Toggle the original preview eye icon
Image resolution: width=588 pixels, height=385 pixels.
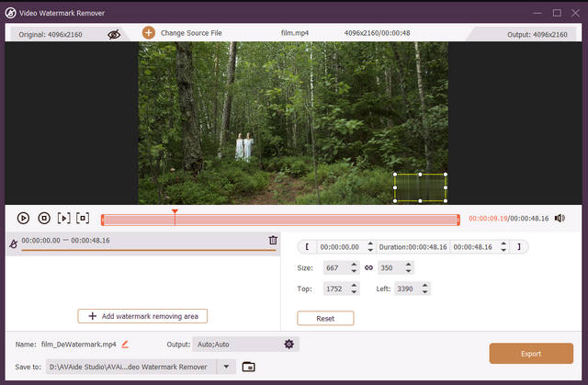[x=114, y=33]
